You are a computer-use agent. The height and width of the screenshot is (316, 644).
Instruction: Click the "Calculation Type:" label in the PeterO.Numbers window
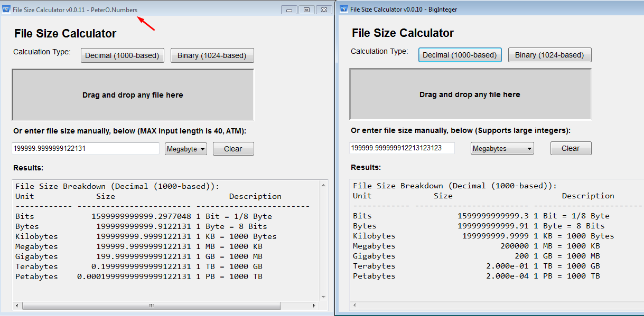tap(42, 52)
